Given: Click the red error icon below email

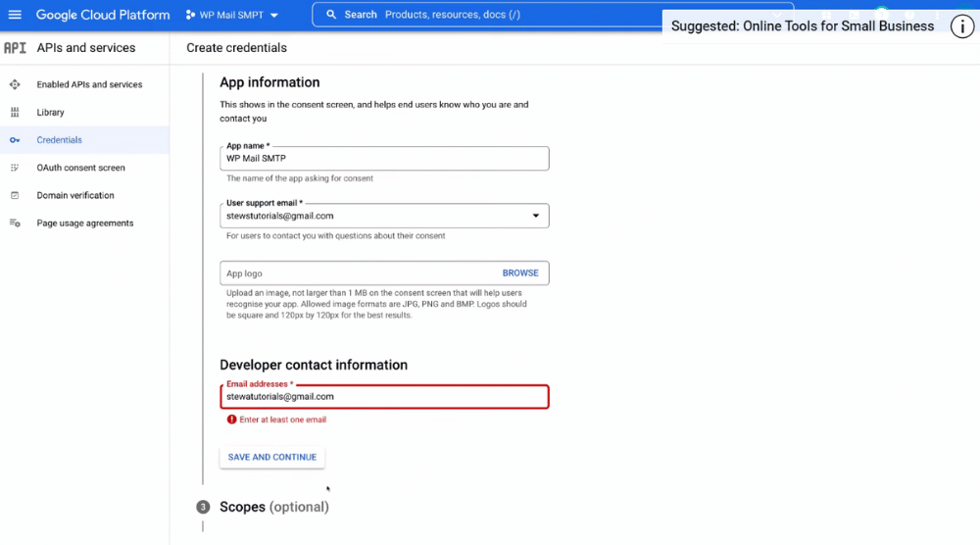Looking at the screenshot, I should tap(232, 420).
